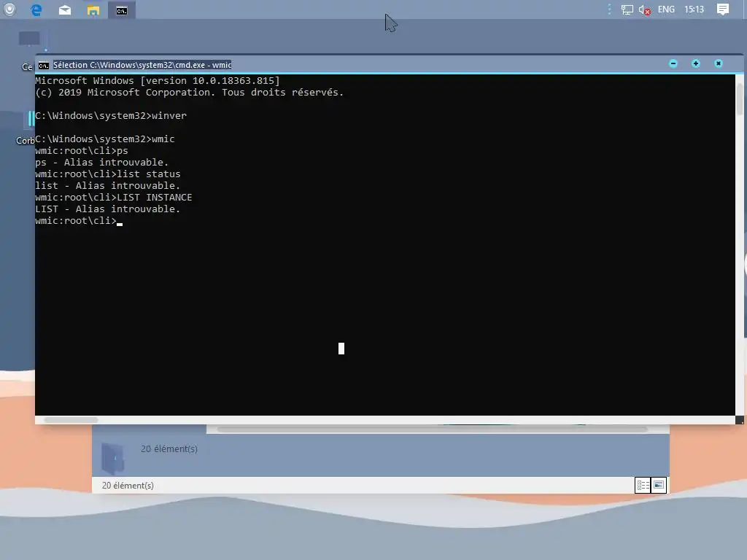Open the Start menu orb
Image resolution: width=747 pixels, height=560 pixels.
(x=9, y=9)
